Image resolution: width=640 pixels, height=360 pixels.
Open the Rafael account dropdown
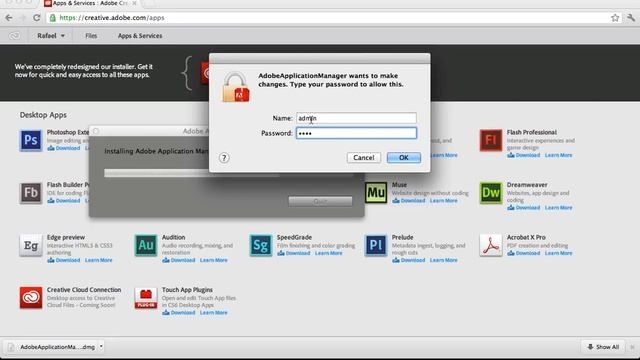click(x=51, y=36)
